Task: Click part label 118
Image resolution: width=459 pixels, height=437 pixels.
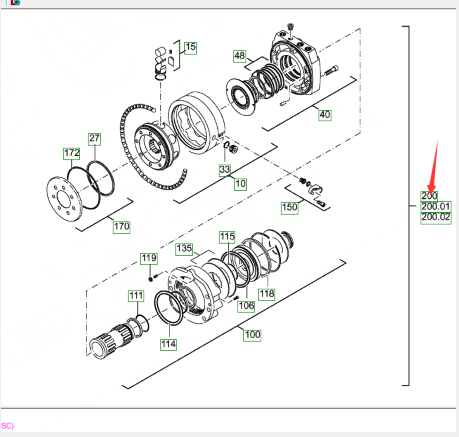Action: [x=267, y=294]
